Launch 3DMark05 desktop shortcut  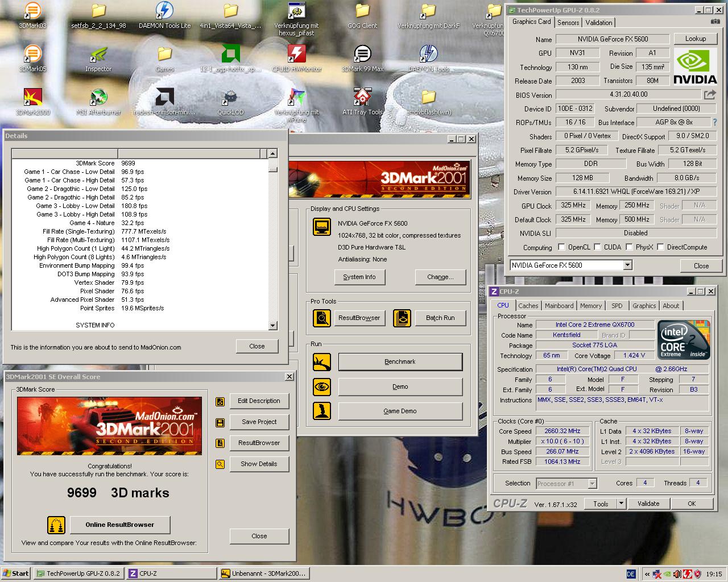(32, 54)
